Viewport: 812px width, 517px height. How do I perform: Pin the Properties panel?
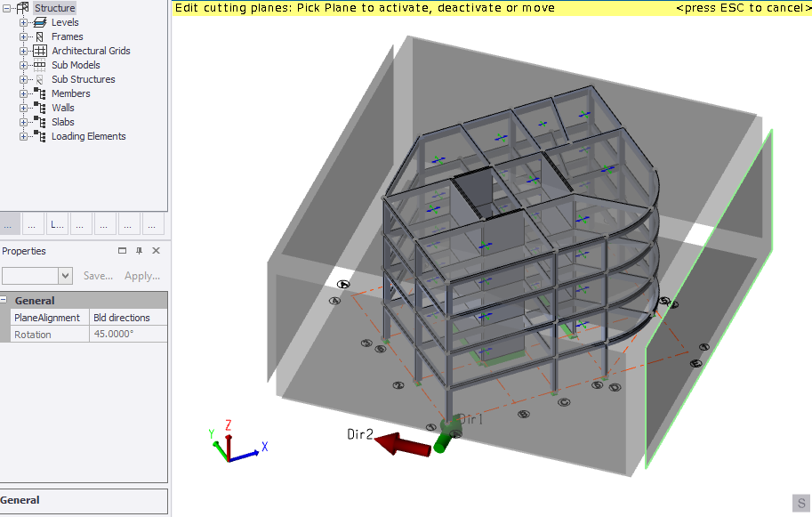click(x=138, y=251)
